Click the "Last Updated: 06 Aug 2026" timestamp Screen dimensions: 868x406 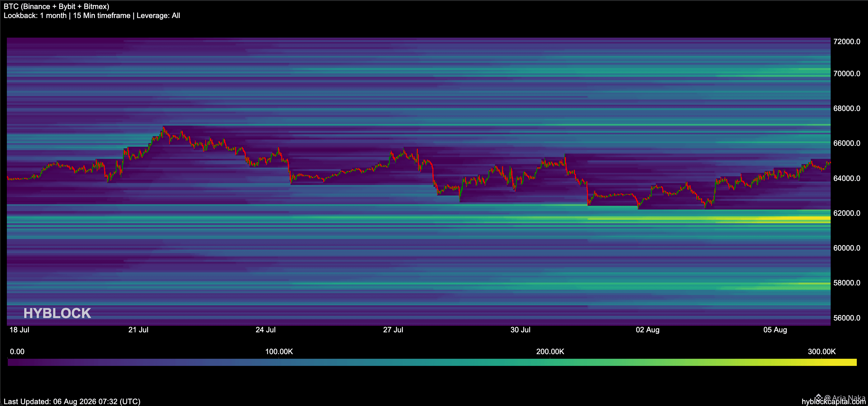pos(72,401)
